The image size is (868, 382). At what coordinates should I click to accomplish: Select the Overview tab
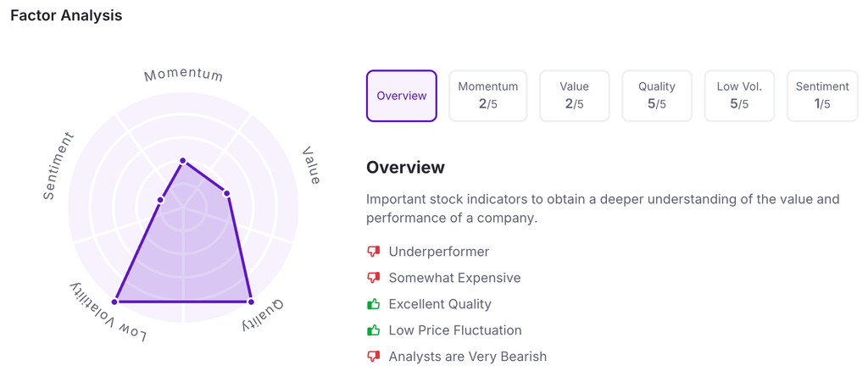point(402,96)
